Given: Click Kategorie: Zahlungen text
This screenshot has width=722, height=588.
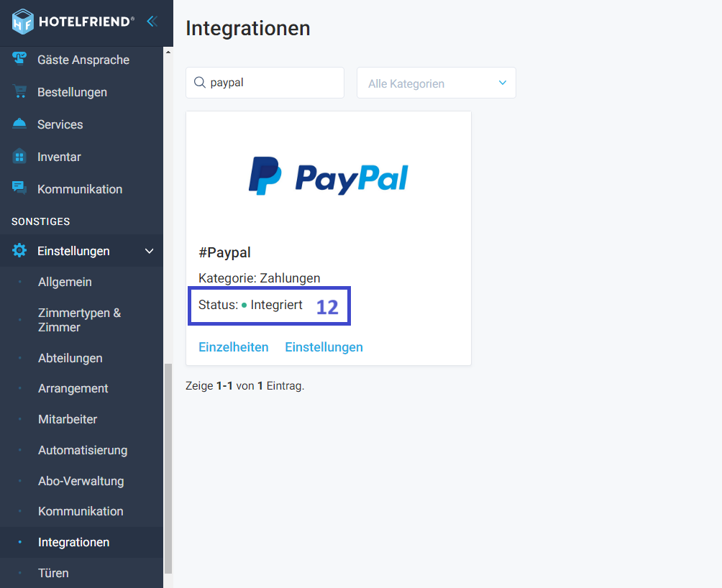Looking at the screenshot, I should 259,278.
